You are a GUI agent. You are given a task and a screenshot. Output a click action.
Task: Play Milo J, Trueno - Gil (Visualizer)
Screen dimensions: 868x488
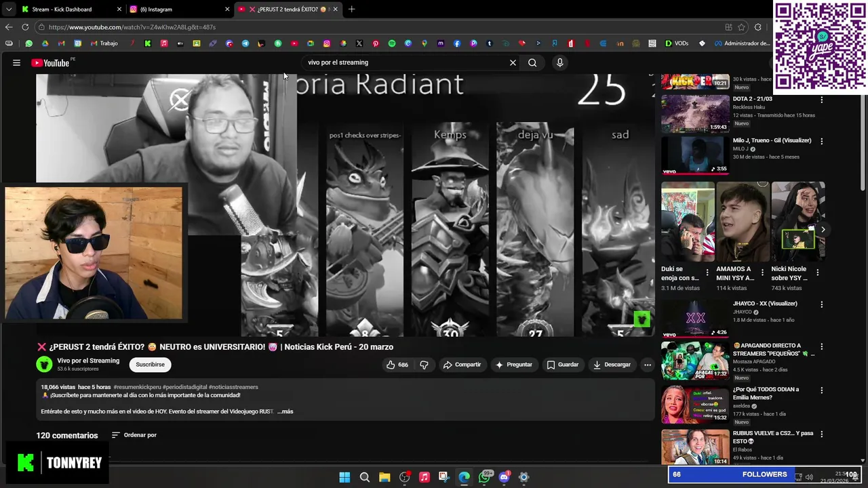[695, 155]
